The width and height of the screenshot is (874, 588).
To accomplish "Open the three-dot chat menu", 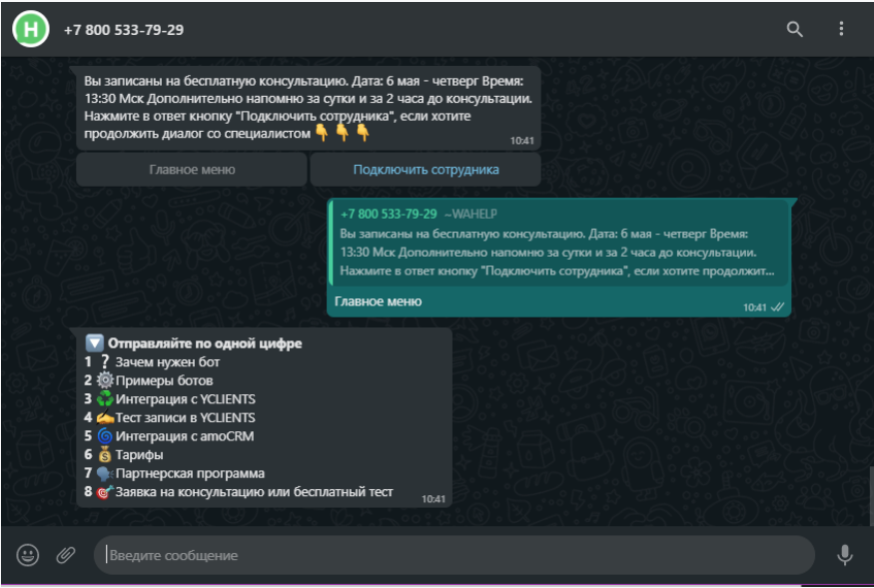I will tap(841, 30).
